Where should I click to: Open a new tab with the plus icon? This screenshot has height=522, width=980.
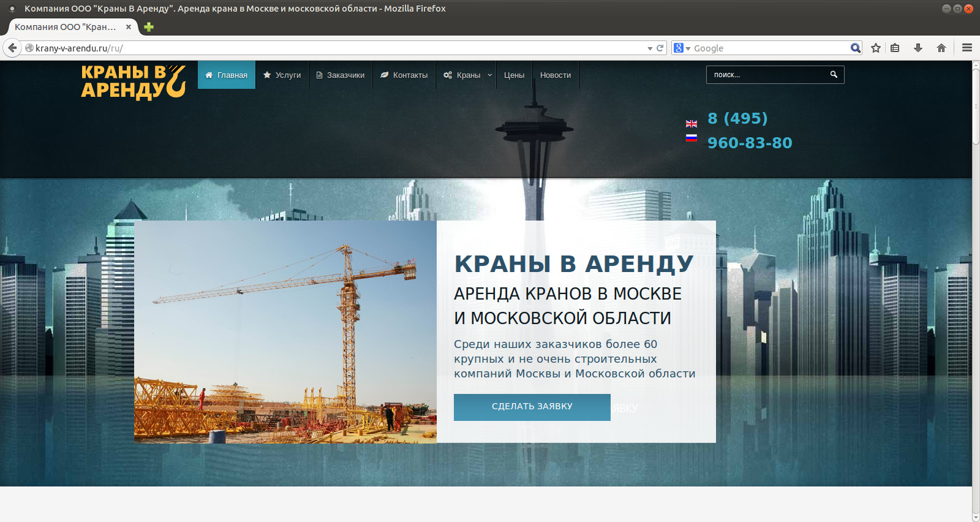[149, 27]
